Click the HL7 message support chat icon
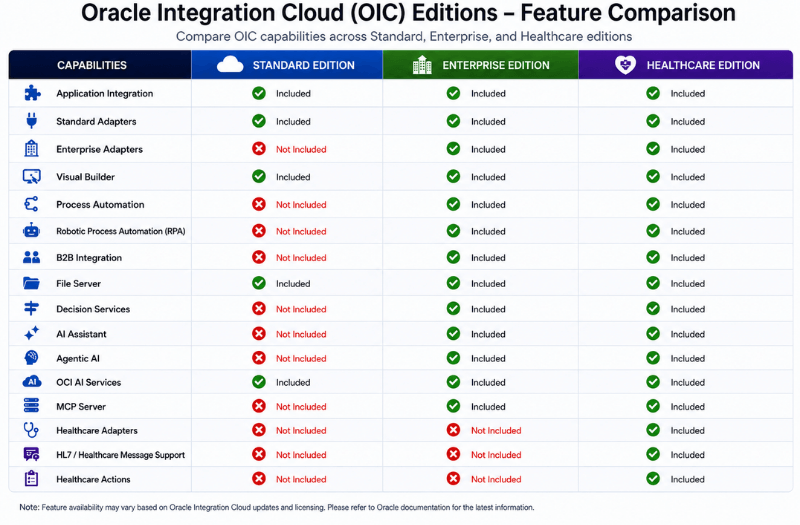The height and width of the screenshot is (525, 800). (32, 454)
